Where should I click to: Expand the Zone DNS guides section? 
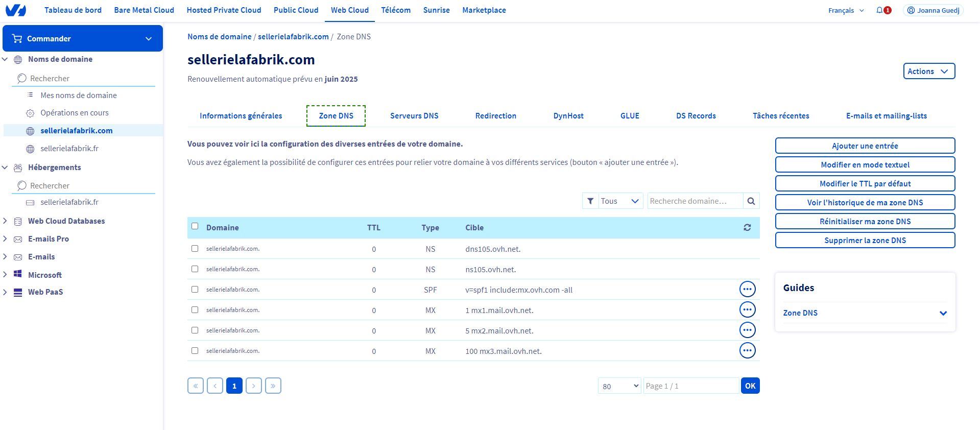point(943,313)
